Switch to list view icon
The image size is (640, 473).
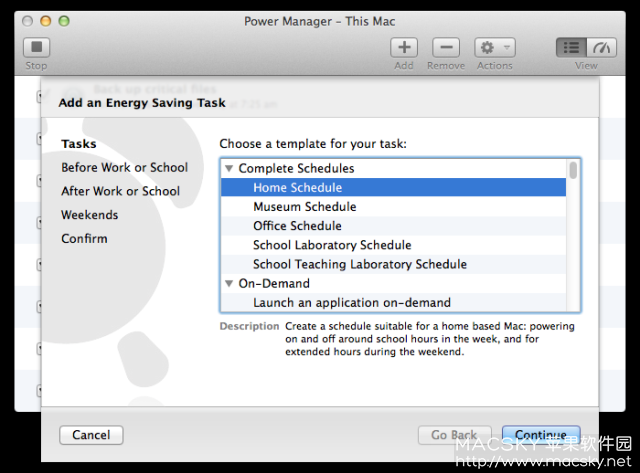[x=571, y=47]
